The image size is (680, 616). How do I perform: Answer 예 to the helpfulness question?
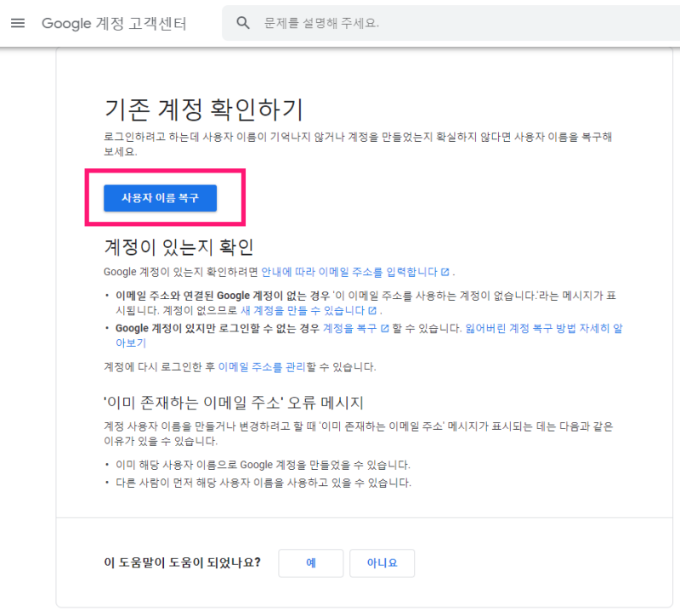pos(311,563)
